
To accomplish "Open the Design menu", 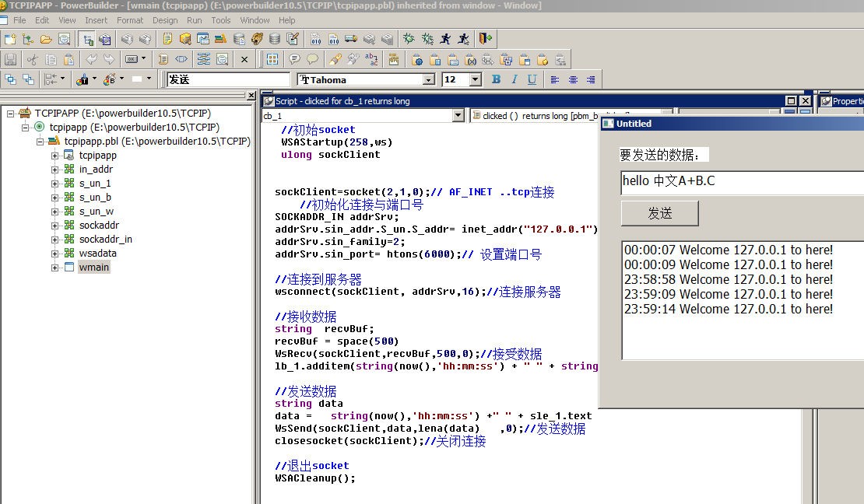I will coord(165,20).
